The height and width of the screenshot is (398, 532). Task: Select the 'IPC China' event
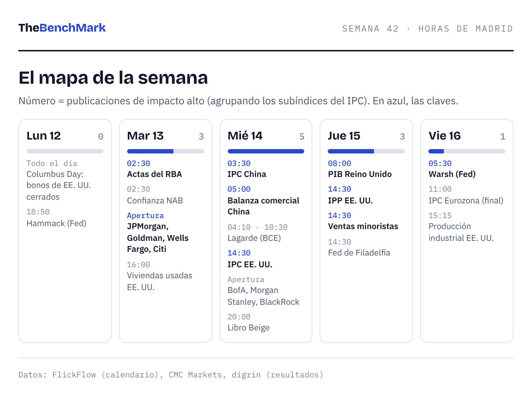[247, 174]
